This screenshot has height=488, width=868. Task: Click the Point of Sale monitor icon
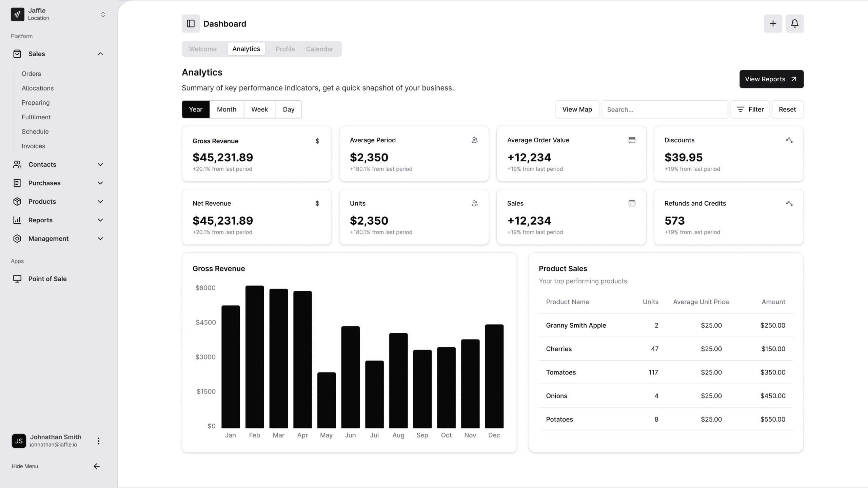click(17, 279)
